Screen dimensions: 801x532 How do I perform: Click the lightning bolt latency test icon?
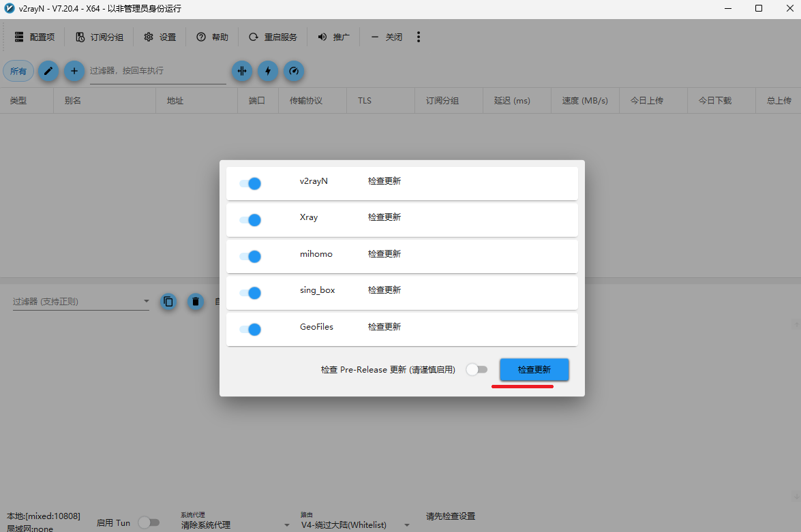click(x=268, y=71)
